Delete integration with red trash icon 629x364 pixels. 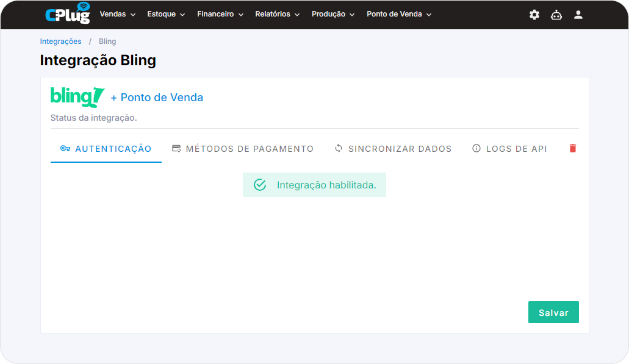573,148
